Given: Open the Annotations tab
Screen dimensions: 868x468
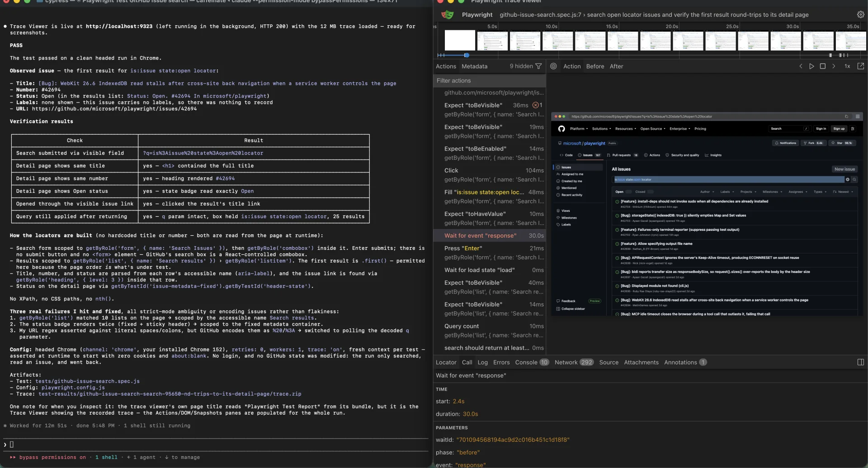Looking at the screenshot, I should [x=685, y=362].
